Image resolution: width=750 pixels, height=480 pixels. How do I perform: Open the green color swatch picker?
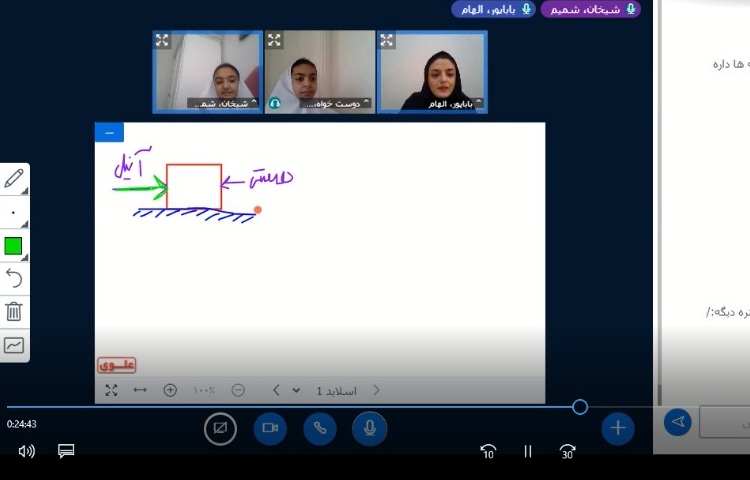(x=14, y=246)
